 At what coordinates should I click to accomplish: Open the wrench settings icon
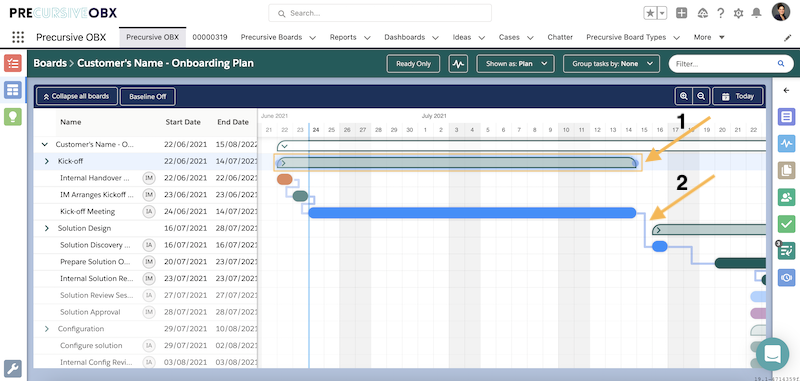coord(13,368)
